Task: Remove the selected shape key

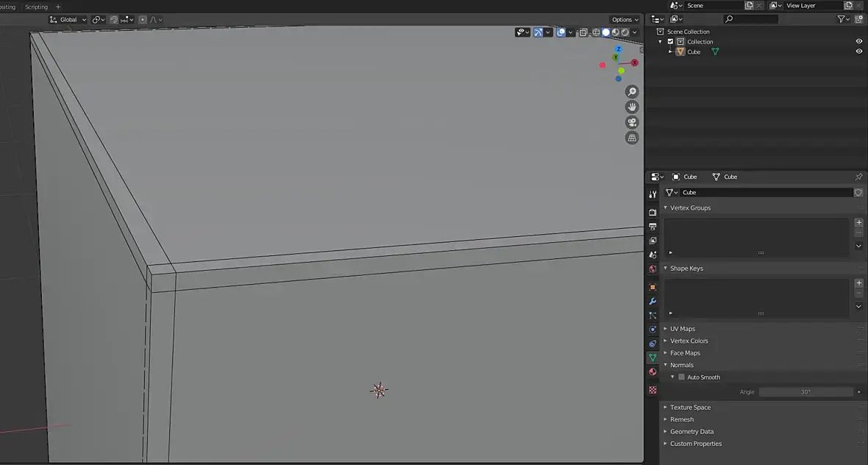Action: tap(858, 294)
